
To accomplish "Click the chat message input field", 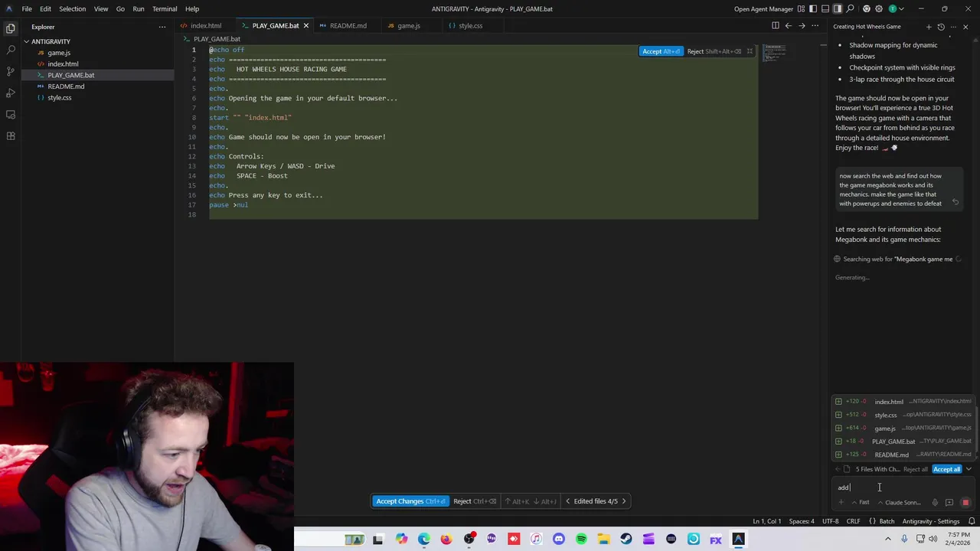I will pyautogui.click(x=903, y=487).
